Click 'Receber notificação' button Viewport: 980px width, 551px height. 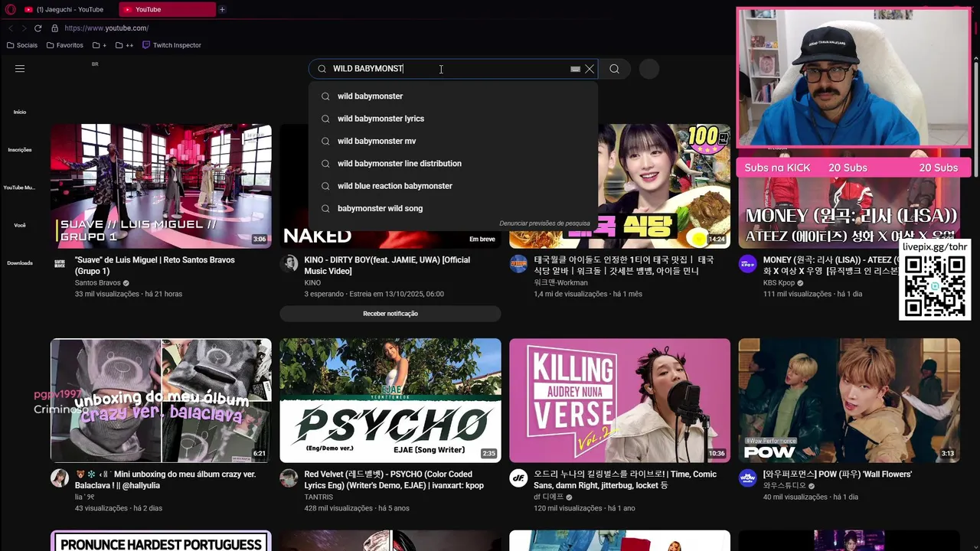pos(390,314)
